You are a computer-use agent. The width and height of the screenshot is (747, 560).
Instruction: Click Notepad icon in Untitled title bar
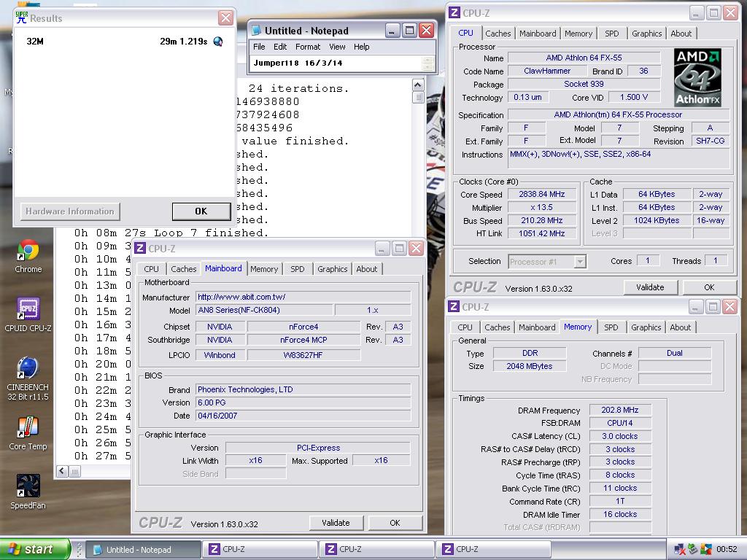[x=256, y=31]
